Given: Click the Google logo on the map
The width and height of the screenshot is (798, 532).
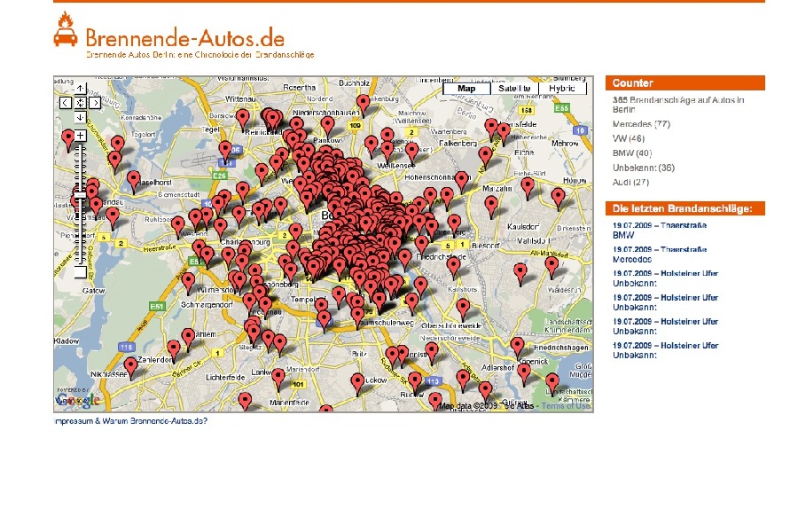Looking at the screenshot, I should pos(77,400).
